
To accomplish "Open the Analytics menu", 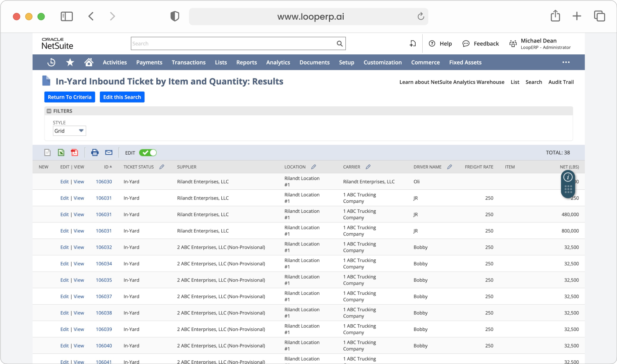I will point(278,63).
